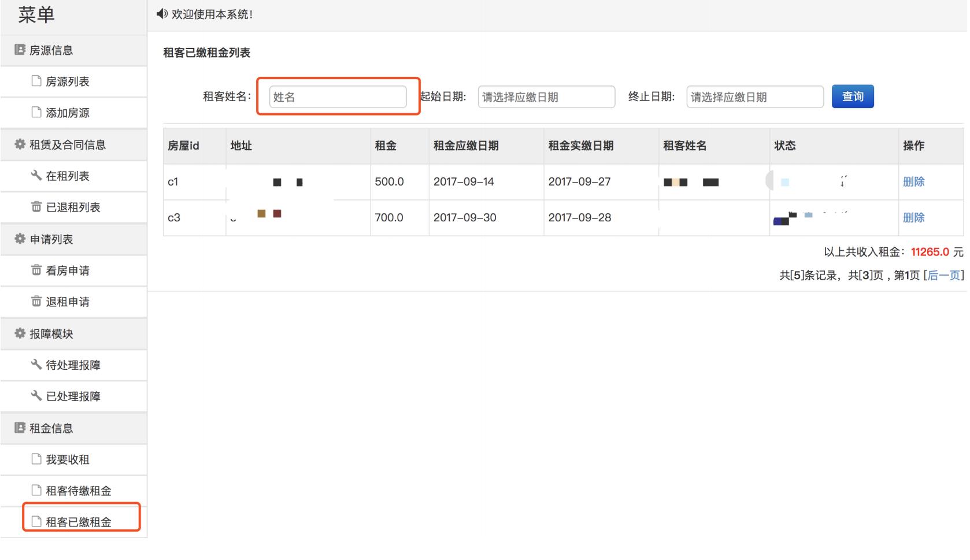
Task: Go to next page via 后一页
Action: (x=944, y=276)
